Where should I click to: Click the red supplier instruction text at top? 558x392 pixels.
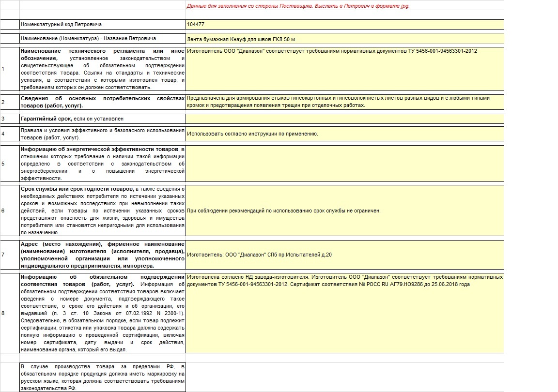coord(298,6)
